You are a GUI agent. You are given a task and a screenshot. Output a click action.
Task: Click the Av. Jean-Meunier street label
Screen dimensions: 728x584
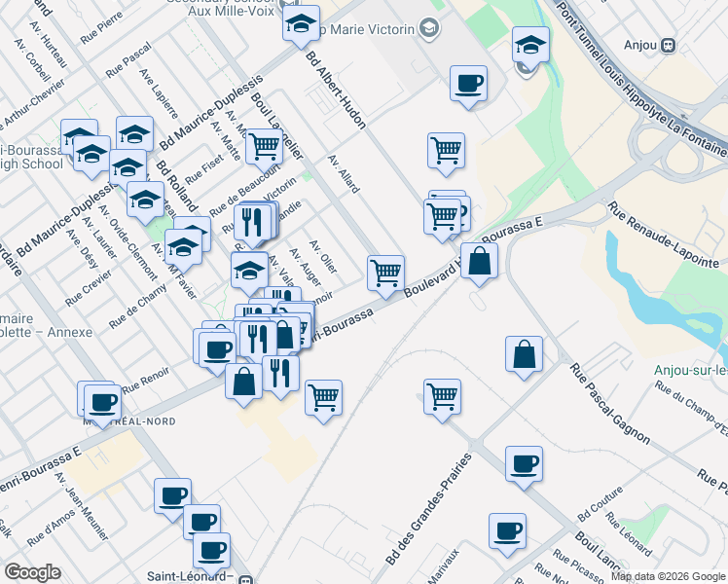coord(81,506)
